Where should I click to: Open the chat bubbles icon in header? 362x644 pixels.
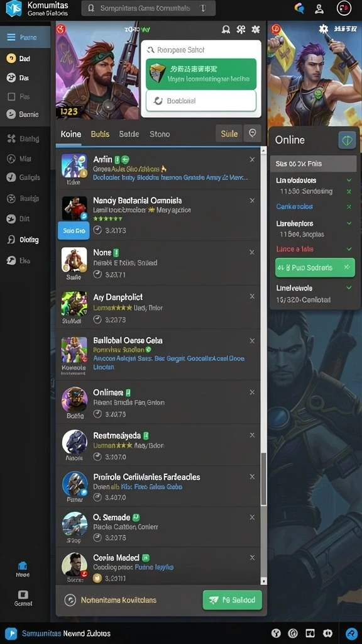(x=300, y=8)
